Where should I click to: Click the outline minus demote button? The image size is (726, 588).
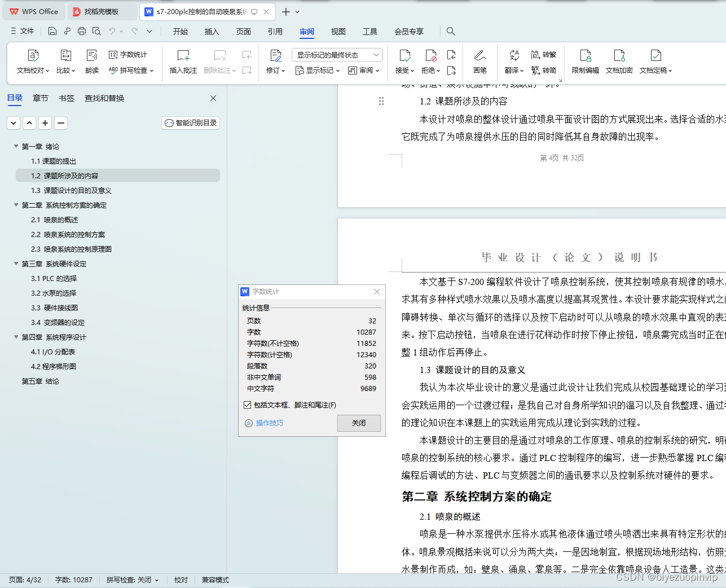(61, 122)
